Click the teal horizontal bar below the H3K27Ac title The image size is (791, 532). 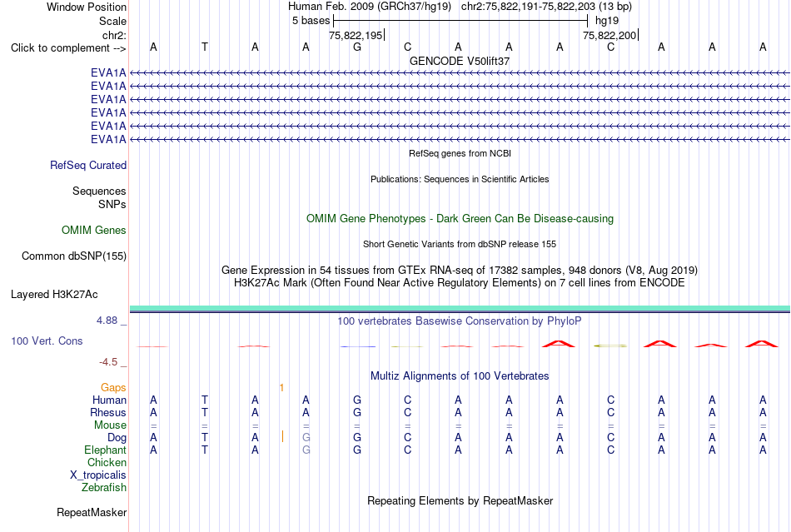click(x=460, y=308)
